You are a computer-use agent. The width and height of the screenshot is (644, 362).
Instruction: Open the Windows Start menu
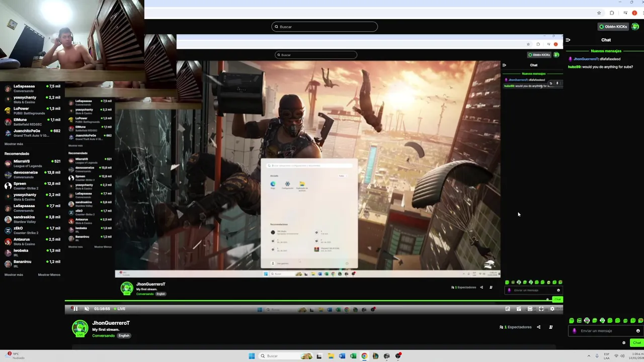(x=252, y=356)
